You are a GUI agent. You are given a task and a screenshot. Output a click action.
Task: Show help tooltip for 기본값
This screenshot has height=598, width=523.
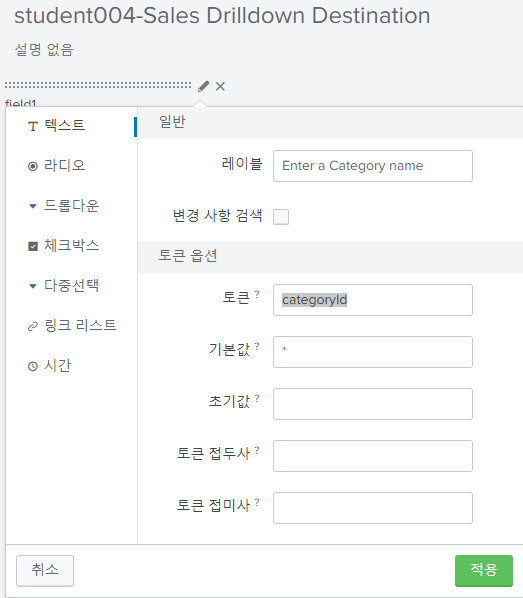click(x=257, y=346)
